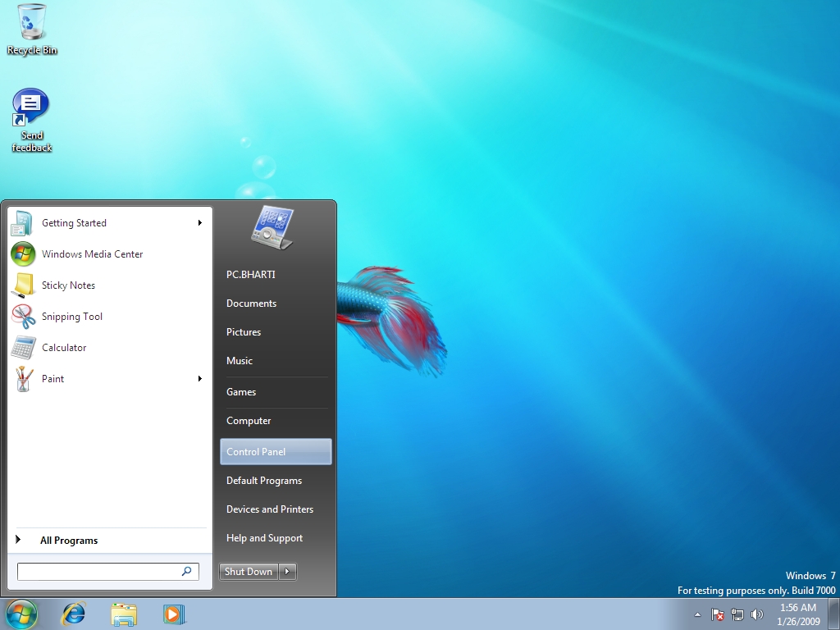The width and height of the screenshot is (840, 630).
Task: Expand the Paint submenu arrow
Action: pyautogui.click(x=199, y=378)
